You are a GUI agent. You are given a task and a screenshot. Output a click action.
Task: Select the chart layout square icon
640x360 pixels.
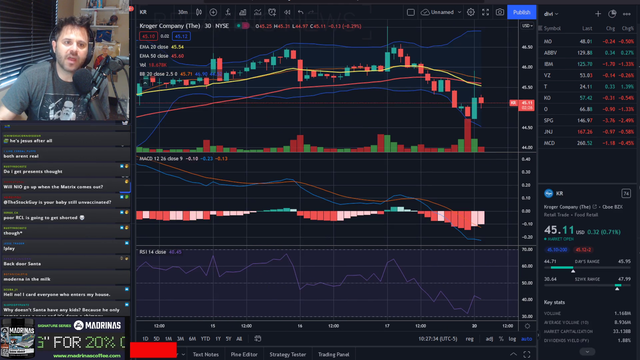point(411,12)
